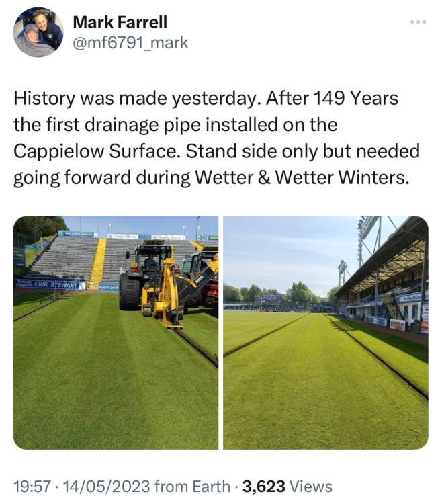442x504 pixels.
Task: Click the word 'Cappielow' in the tweet
Action: 59,151
